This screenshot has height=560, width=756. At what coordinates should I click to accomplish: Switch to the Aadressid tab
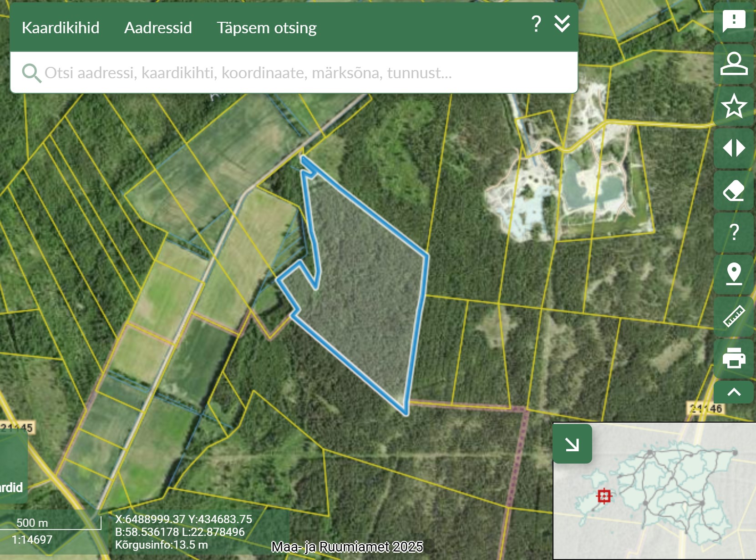coord(158,28)
